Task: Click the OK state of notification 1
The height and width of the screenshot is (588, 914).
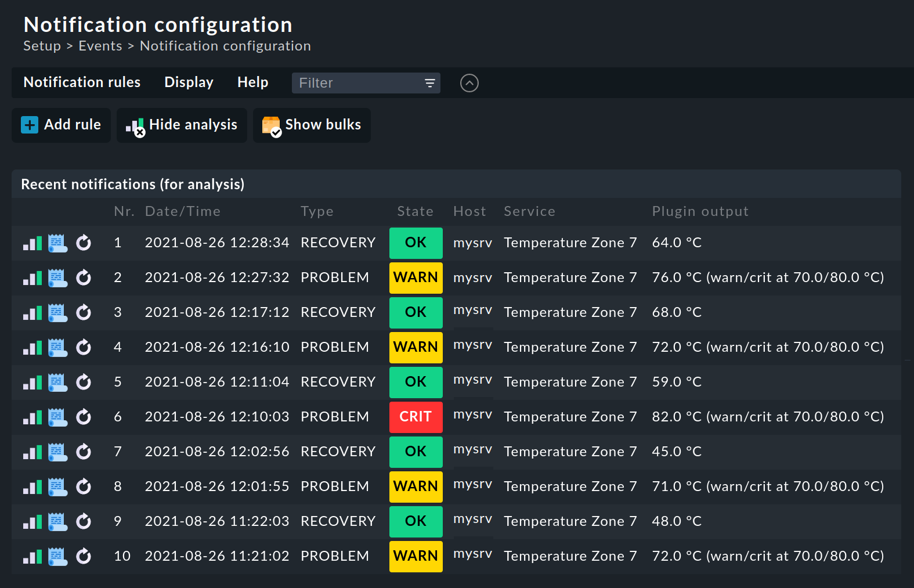Action: (416, 243)
